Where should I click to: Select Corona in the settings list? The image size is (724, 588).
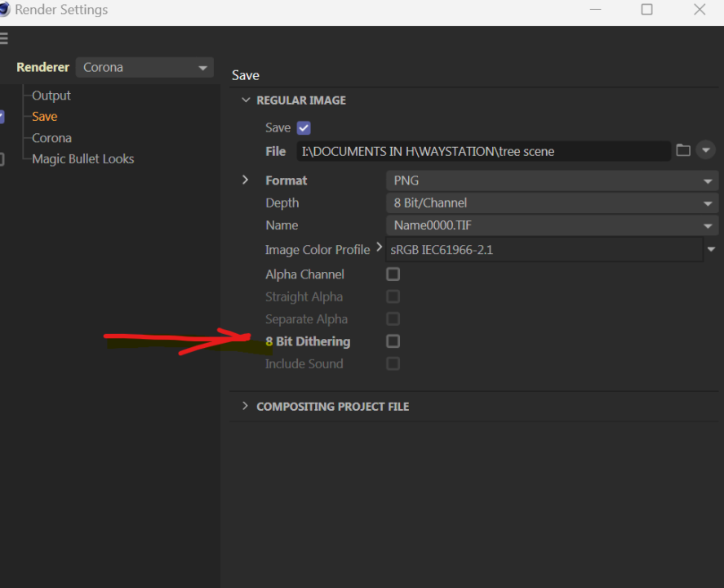coord(51,138)
